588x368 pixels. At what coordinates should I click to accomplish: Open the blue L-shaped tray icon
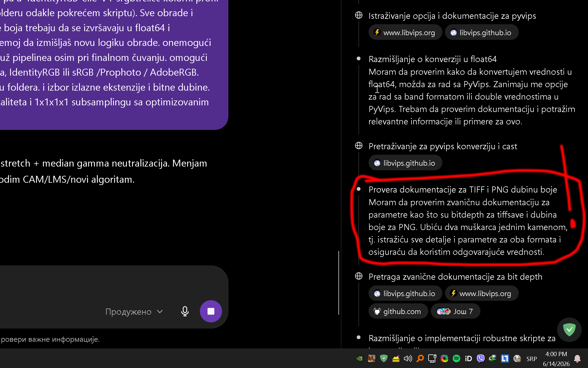[505, 358]
